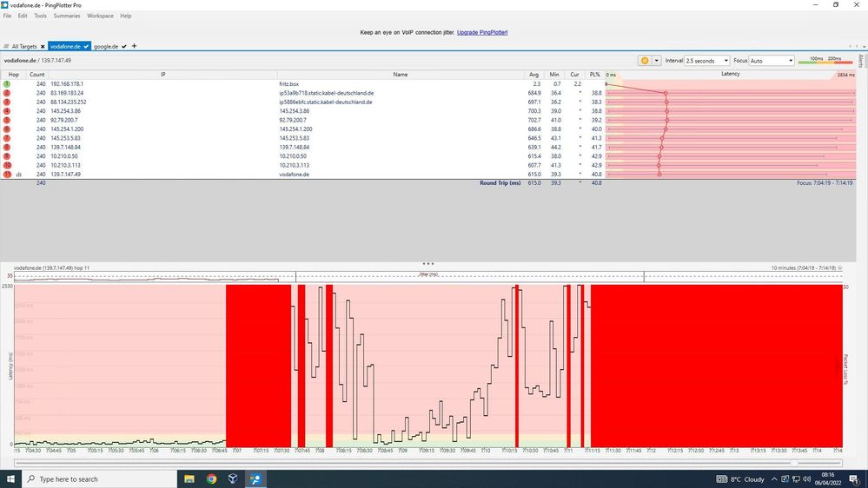
Task: Pause tracing with the orange pause button
Action: coord(645,60)
